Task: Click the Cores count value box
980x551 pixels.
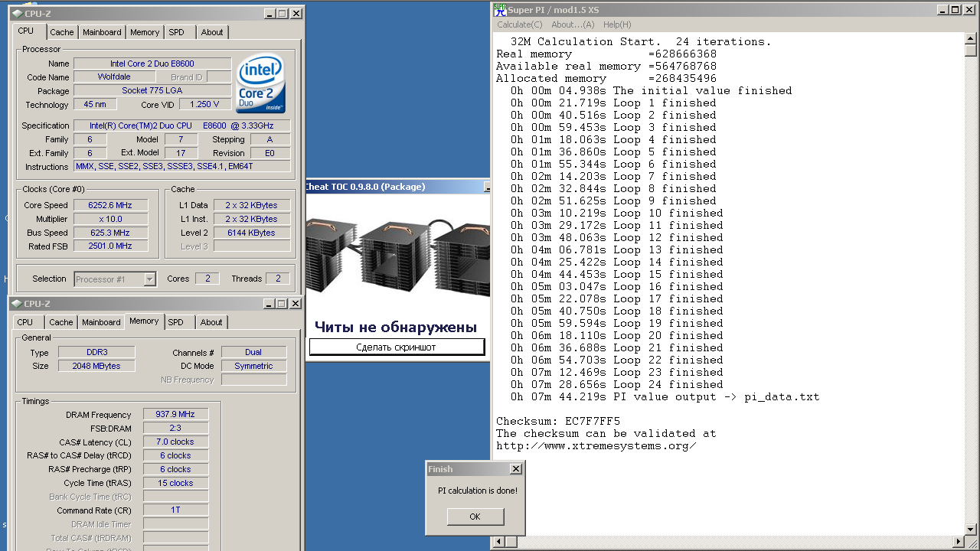Action: pos(207,279)
